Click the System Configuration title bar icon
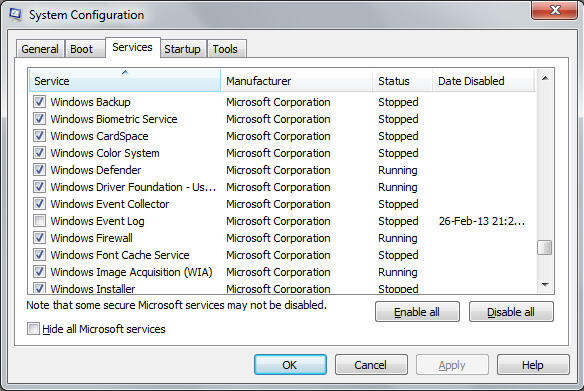 pyautogui.click(x=15, y=15)
